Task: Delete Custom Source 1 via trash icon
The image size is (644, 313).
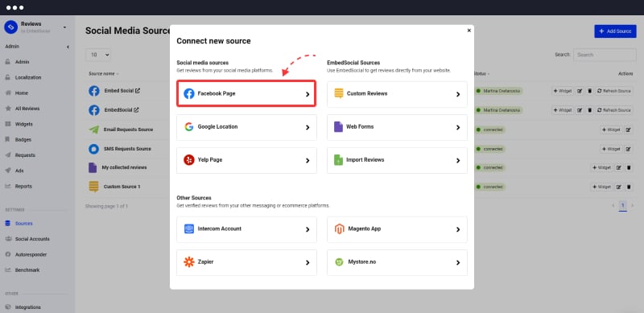Action: (x=629, y=187)
